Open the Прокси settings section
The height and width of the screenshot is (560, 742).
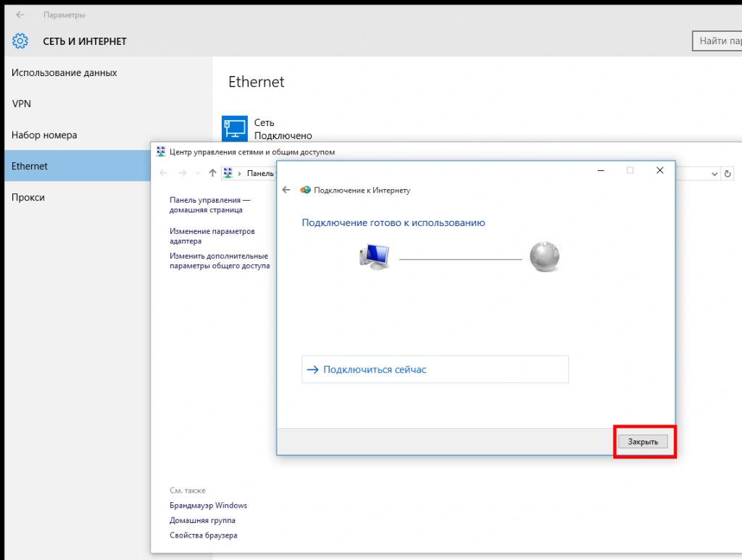pyautogui.click(x=28, y=197)
